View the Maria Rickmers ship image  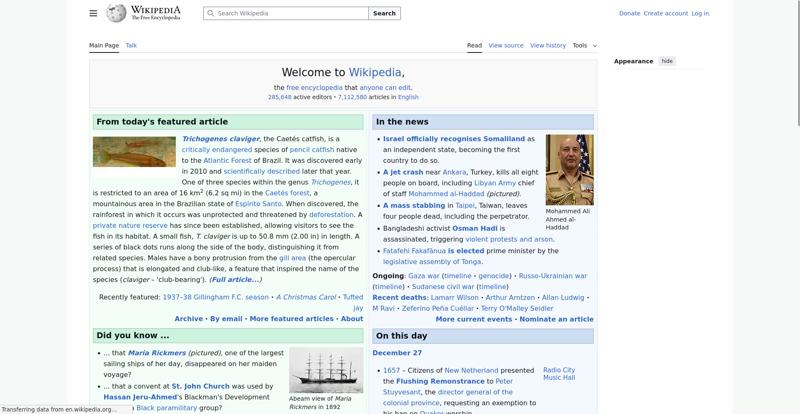(326, 370)
